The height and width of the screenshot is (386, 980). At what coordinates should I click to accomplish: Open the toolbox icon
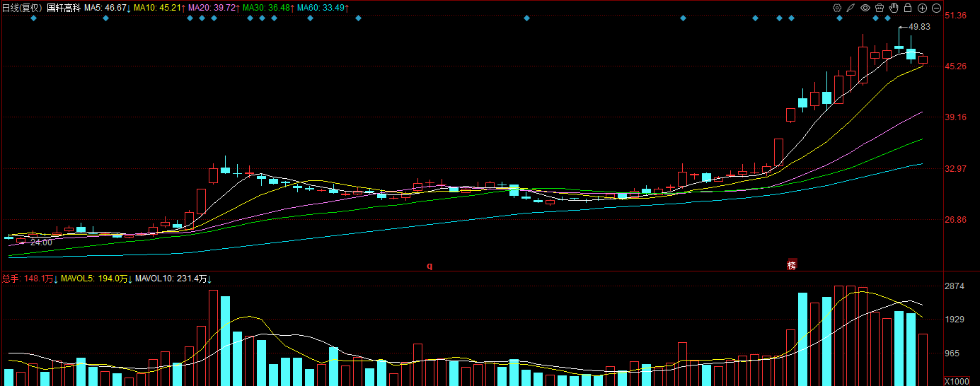click(880, 8)
